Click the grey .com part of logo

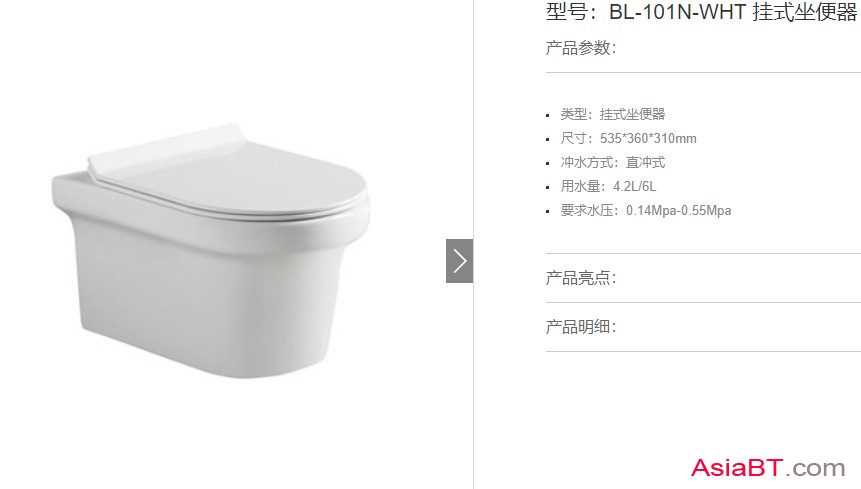[815, 469]
